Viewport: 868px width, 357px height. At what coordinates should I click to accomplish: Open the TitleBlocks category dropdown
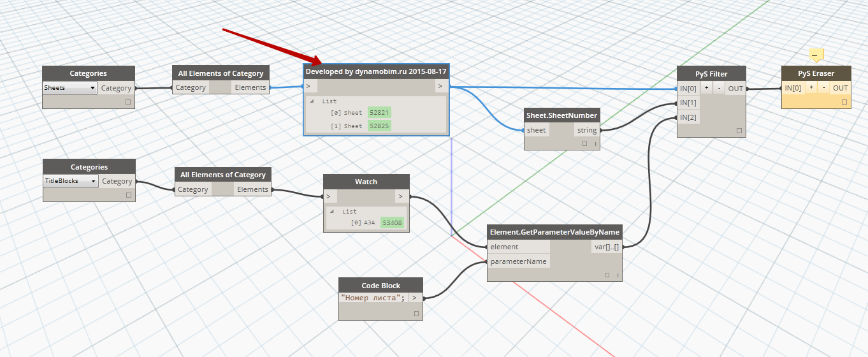pyautogui.click(x=71, y=181)
